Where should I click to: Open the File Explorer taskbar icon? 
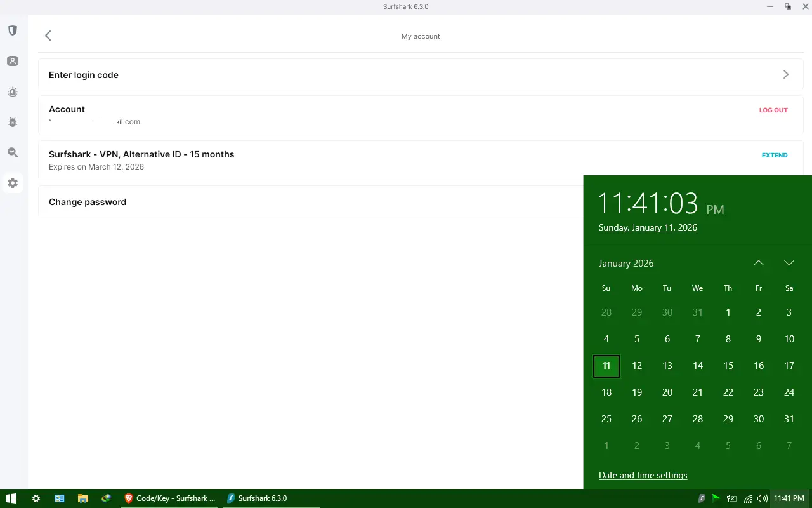[82, 498]
